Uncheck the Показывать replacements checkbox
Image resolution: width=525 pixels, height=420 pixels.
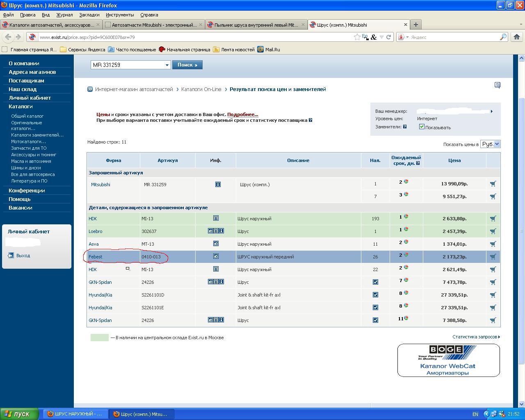422,127
